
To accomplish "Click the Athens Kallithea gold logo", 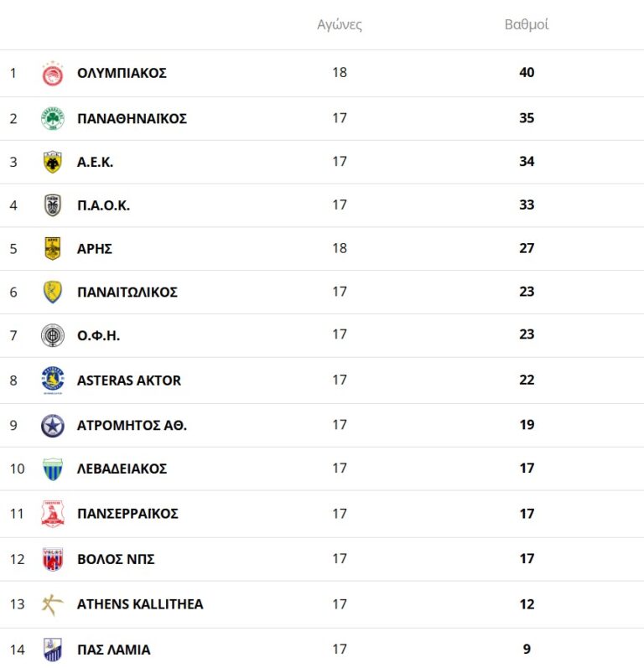I will coord(53,604).
